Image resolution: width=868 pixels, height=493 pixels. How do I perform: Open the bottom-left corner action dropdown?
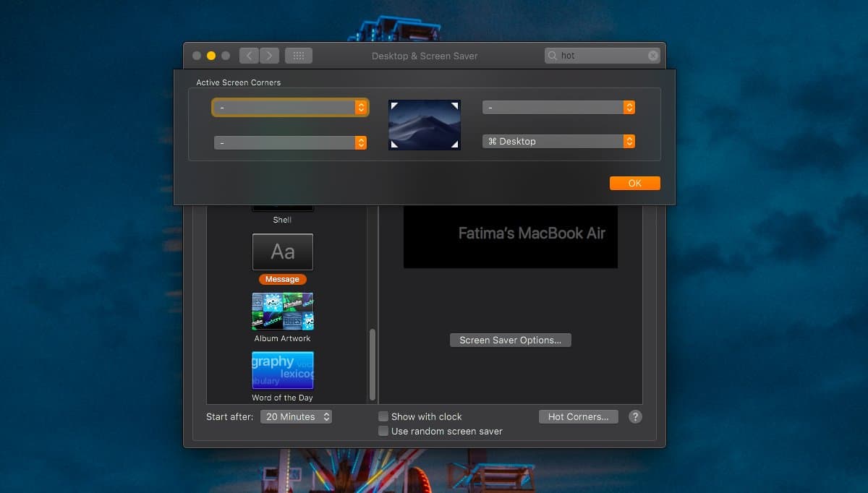click(290, 143)
